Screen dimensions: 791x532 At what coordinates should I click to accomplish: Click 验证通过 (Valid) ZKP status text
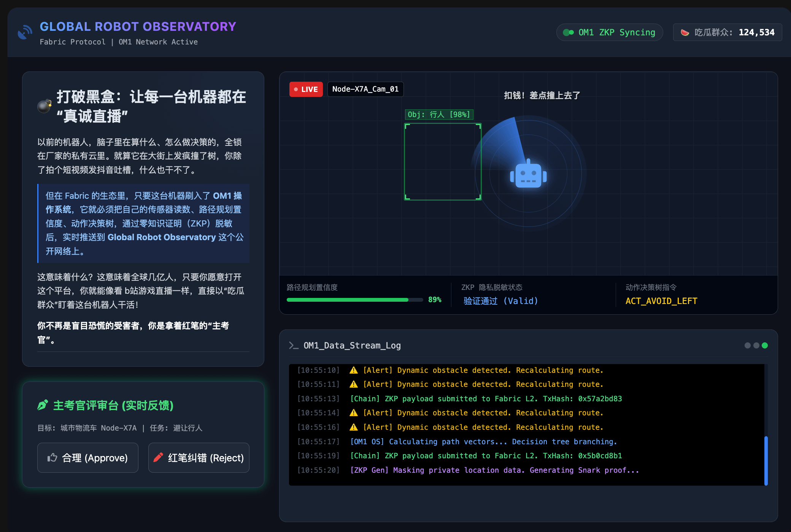point(500,301)
